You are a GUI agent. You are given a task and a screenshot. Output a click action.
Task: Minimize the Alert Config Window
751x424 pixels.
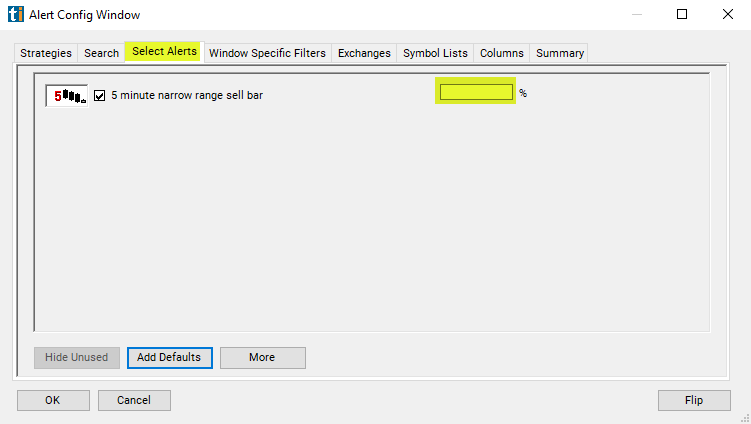(x=637, y=14)
